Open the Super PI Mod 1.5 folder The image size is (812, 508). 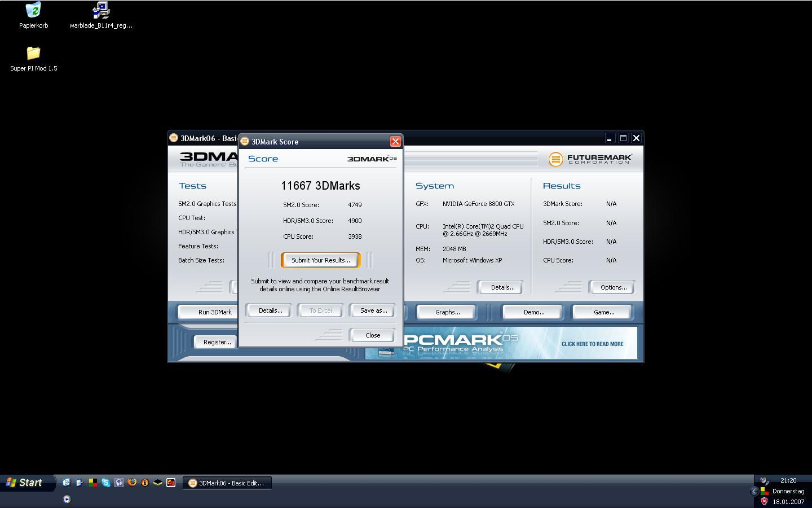coord(33,59)
